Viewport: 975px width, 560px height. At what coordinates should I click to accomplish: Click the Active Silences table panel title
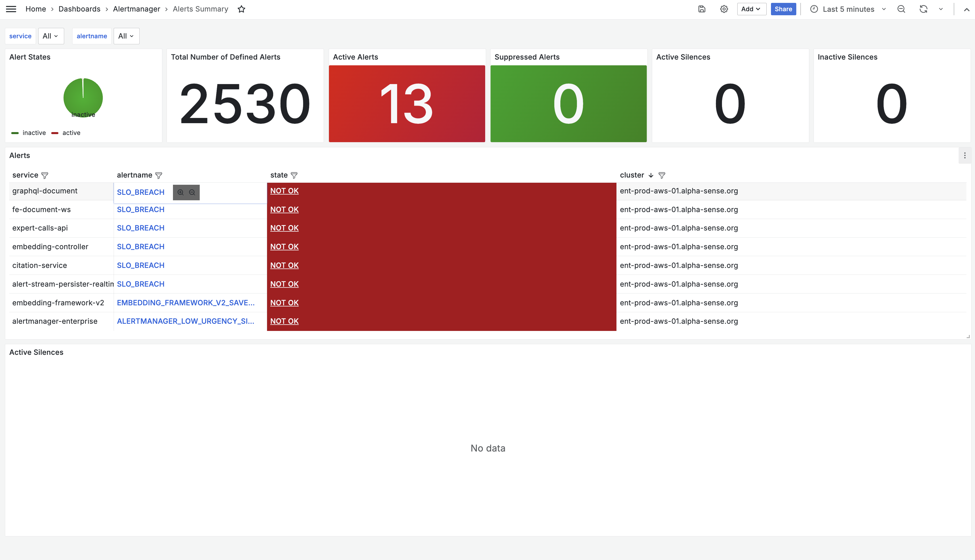tap(36, 352)
